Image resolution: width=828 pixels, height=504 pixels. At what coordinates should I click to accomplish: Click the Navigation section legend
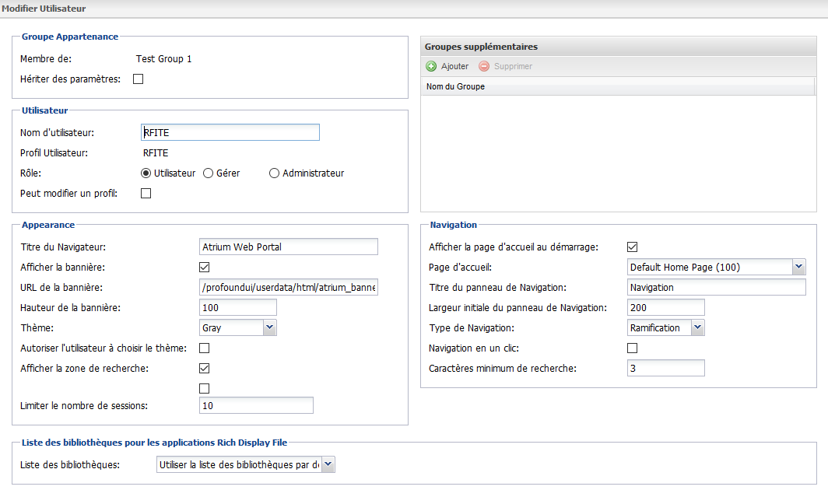(x=453, y=225)
